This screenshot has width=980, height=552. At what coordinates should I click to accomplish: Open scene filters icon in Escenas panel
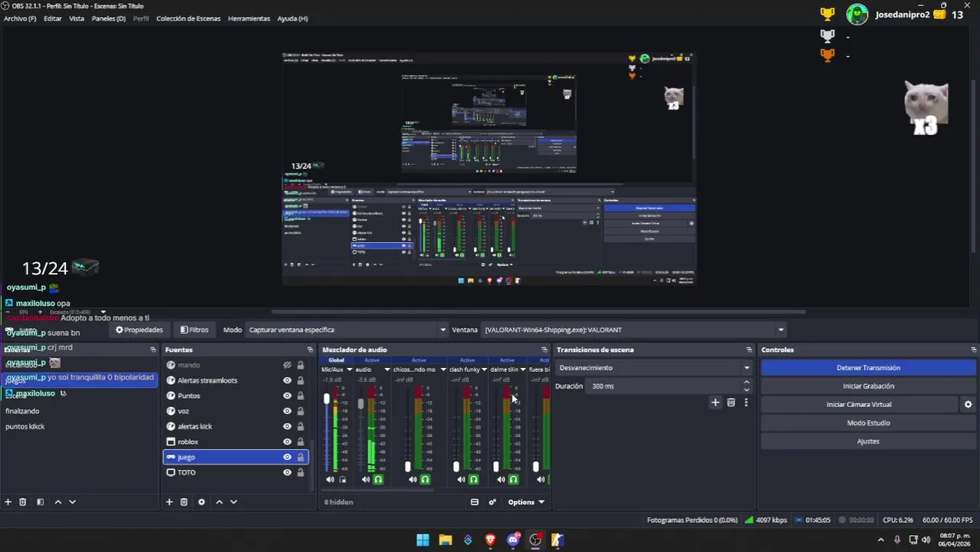point(40,501)
